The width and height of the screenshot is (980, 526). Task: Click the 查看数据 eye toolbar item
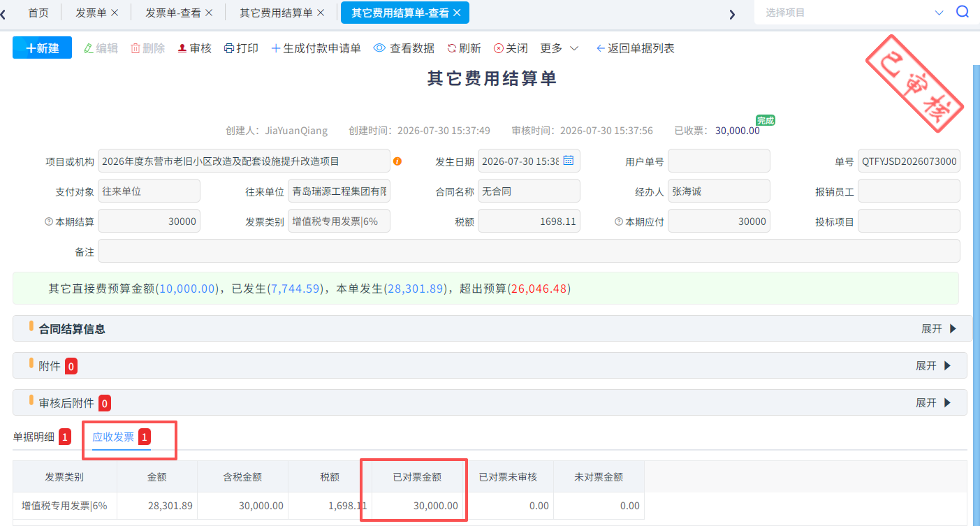(x=404, y=48)
